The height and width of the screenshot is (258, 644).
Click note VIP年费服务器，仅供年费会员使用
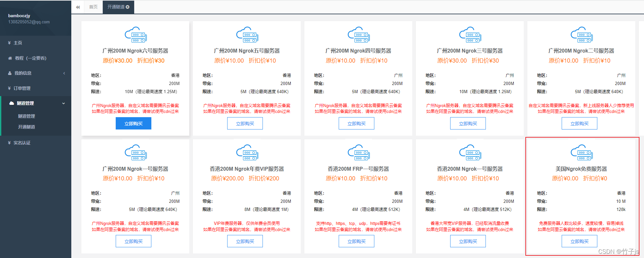pyautogui.click(x=247, y=223)
